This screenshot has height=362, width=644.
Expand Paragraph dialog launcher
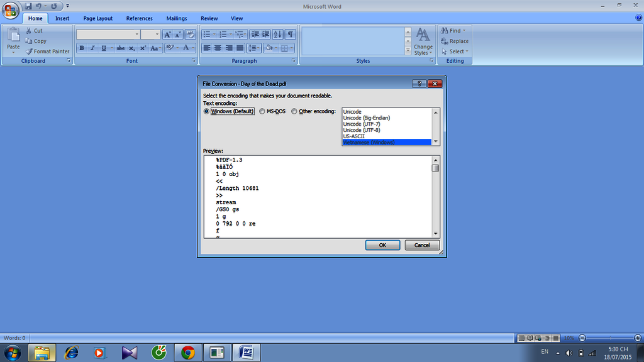[x=294, y=61]
